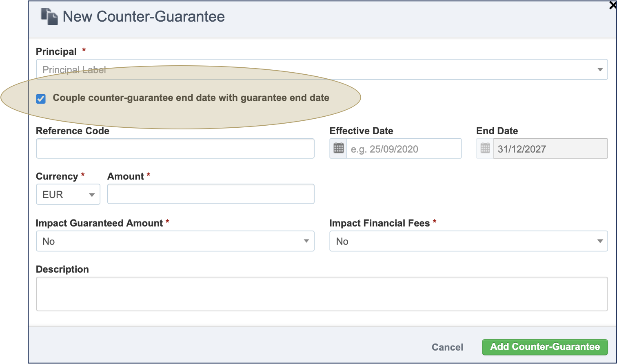The height and width of the screenshot is (364, 617).
Task: Click the Impact Financial Fees dropdown arrow
Action: tap(600, 242)
